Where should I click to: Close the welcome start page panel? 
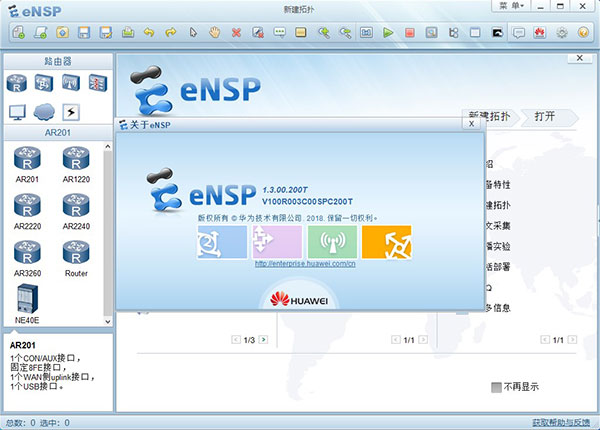(x=580, y=58)
